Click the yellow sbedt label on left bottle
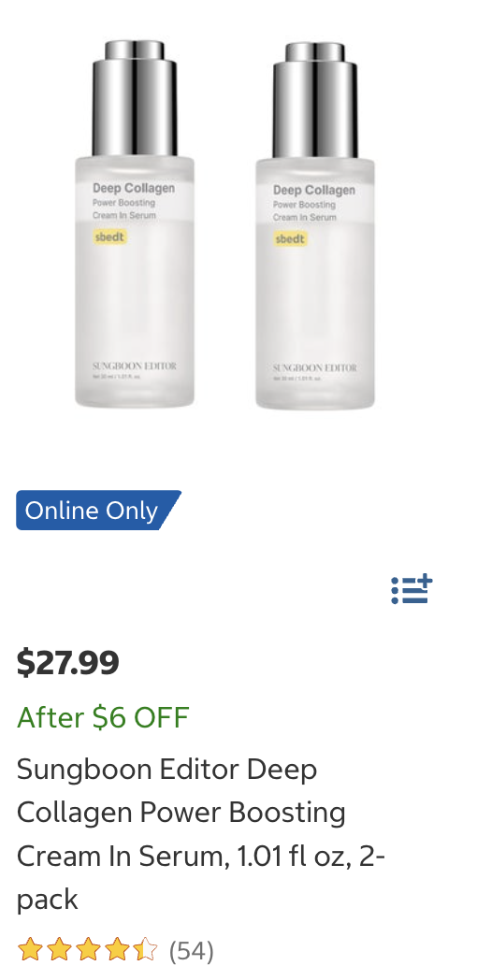Image resolution: width=477 pixels, height=980 pixels. point(109,237)
